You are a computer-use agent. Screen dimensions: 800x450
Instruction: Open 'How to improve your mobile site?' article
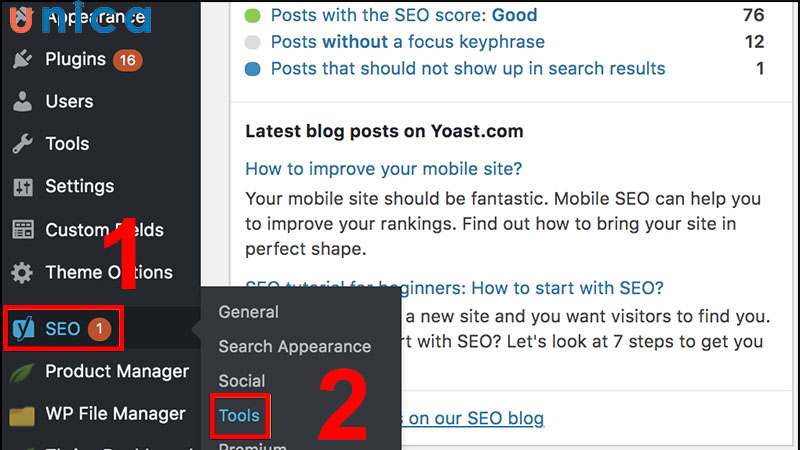383,169
